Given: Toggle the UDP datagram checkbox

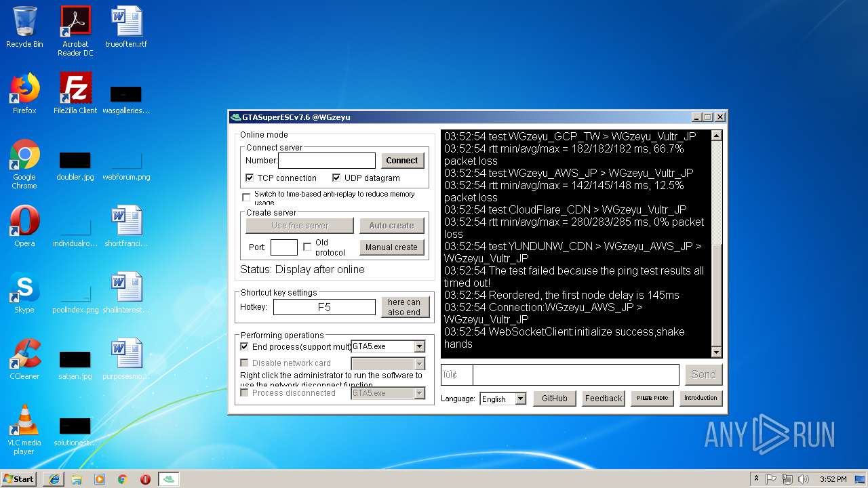Looking at the screenshot, I should coord(336,178).
